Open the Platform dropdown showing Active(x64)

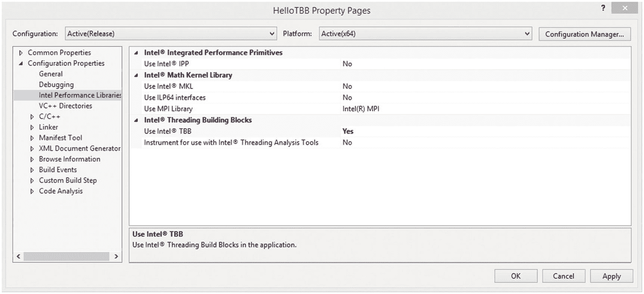[425, 34]
